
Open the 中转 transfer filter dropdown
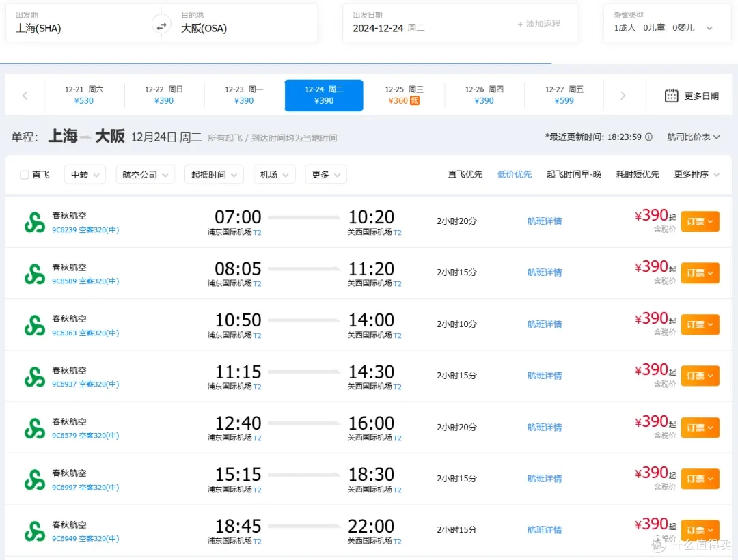(x=84, y=174)
